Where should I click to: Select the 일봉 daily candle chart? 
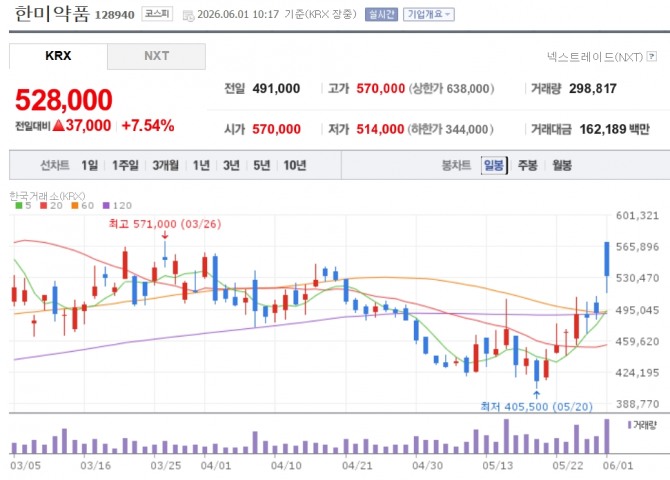pos(494,165)
